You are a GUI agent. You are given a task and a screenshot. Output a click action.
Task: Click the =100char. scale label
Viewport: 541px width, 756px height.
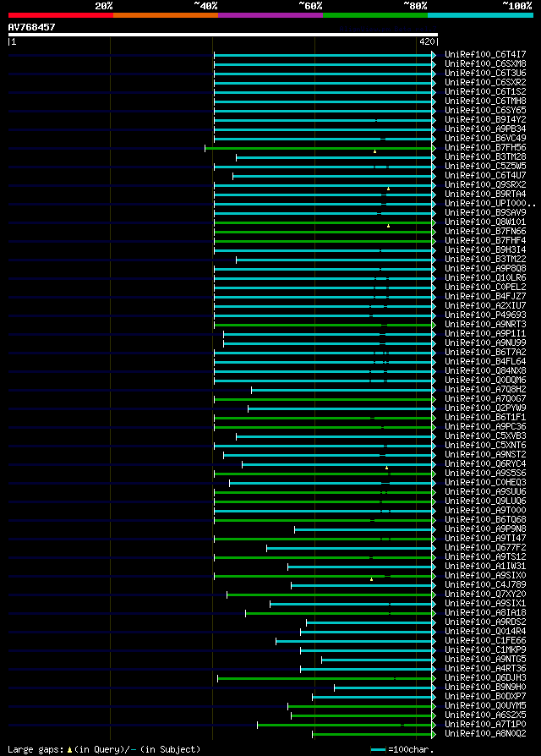point(411,750)
